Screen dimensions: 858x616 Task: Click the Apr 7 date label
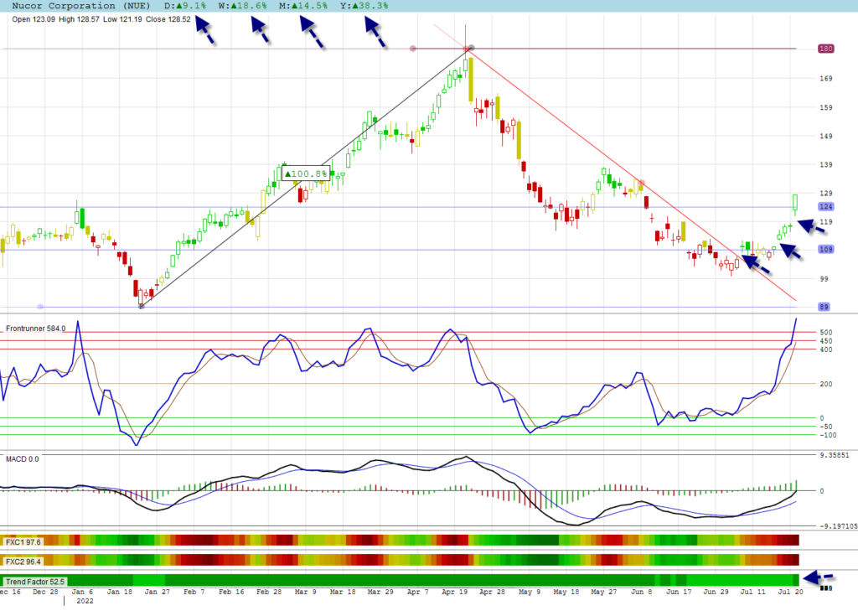coord(417,592)
